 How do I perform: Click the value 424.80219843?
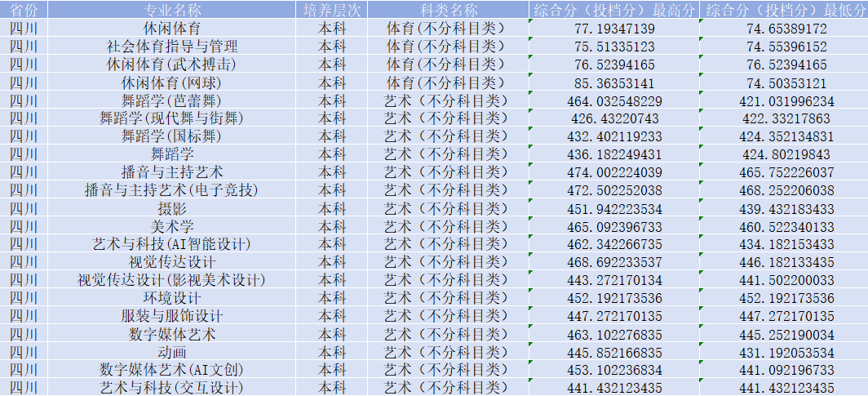[x=784, y=154]
